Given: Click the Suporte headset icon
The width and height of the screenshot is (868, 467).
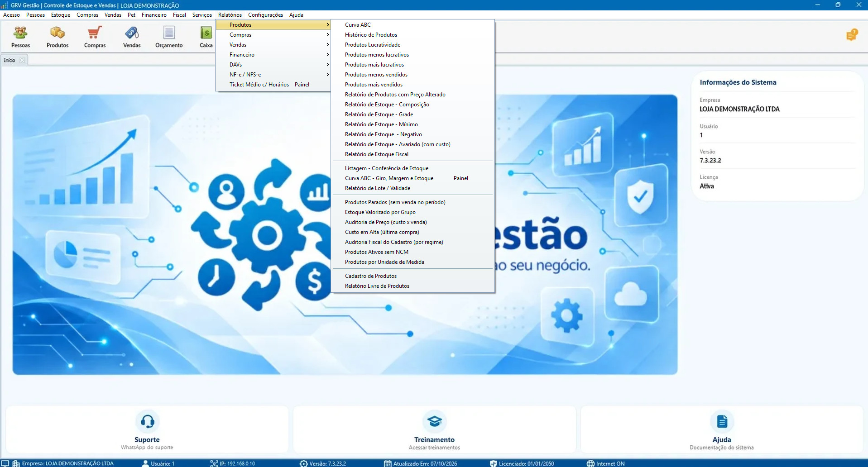Looking at the screenshot, I should click(x=147, y=421).
